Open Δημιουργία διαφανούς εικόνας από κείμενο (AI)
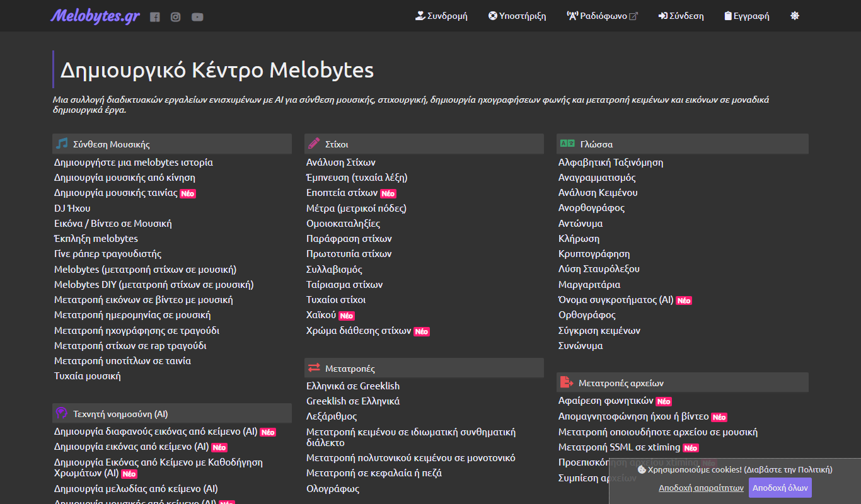The height and width of the screenshot is (504, 861). click(x=156, y=432)
